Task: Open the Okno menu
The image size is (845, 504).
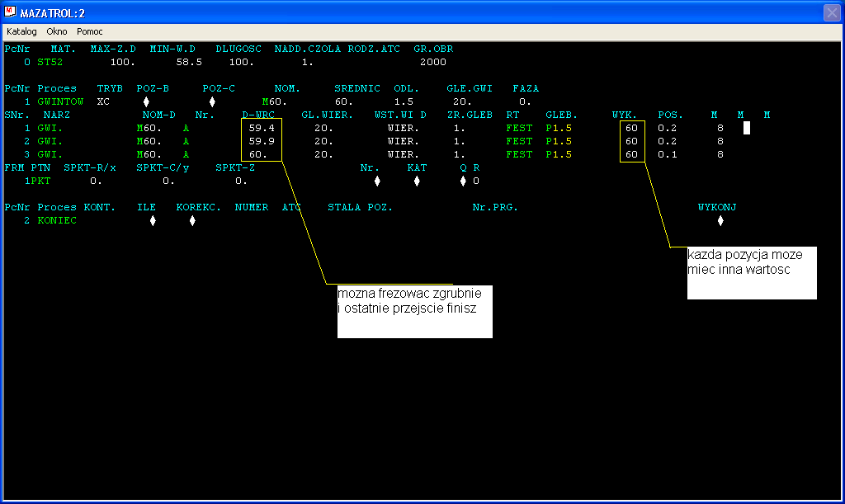Action: point(57,32)
